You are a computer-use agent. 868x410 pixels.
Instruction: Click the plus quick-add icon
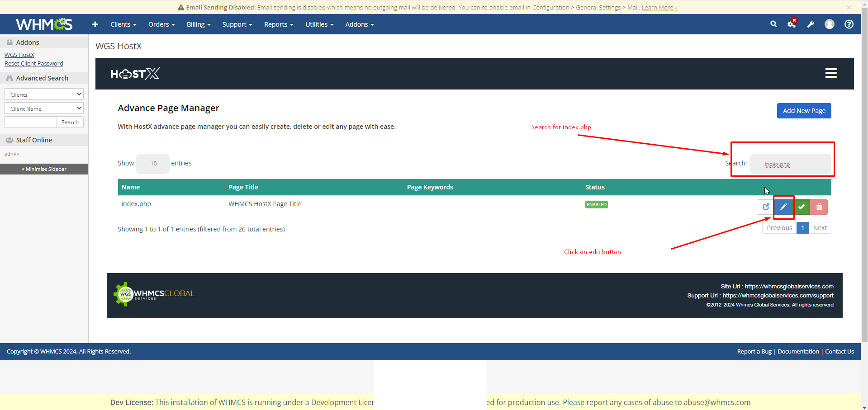pyautogui.click(x=95, y=24)
